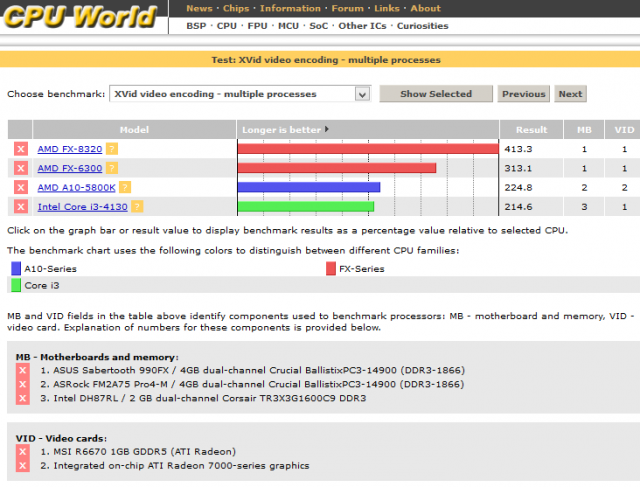Click the Previous benchmark button
The height and width of the screenshot is (487, 640).
(x=524, y=94)
